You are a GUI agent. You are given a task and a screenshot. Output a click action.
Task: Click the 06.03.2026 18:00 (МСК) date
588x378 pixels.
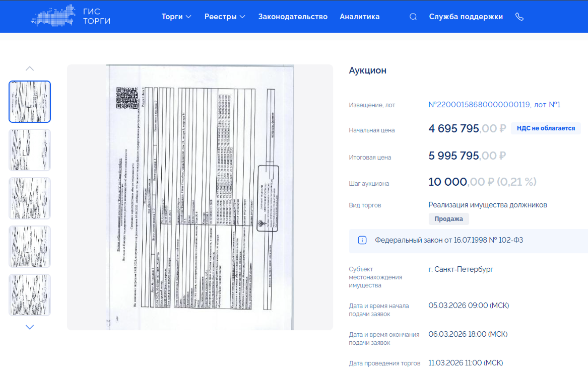[468, 334]
